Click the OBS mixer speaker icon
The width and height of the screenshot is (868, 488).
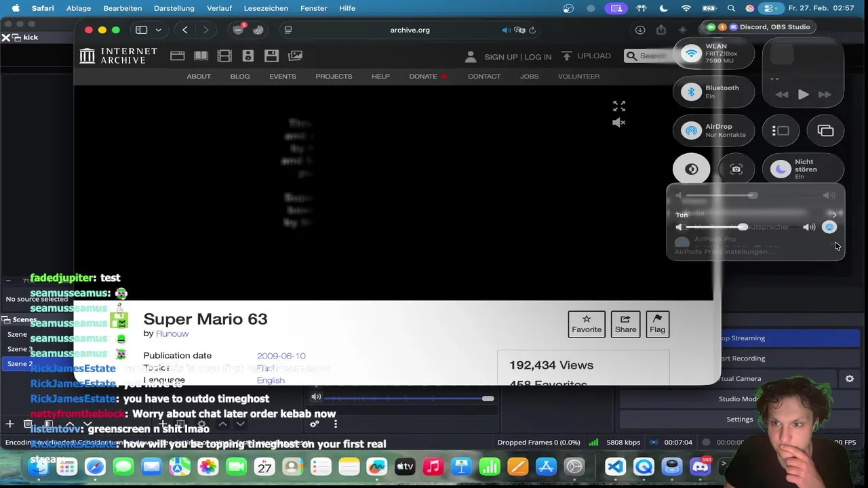point(316,397)
